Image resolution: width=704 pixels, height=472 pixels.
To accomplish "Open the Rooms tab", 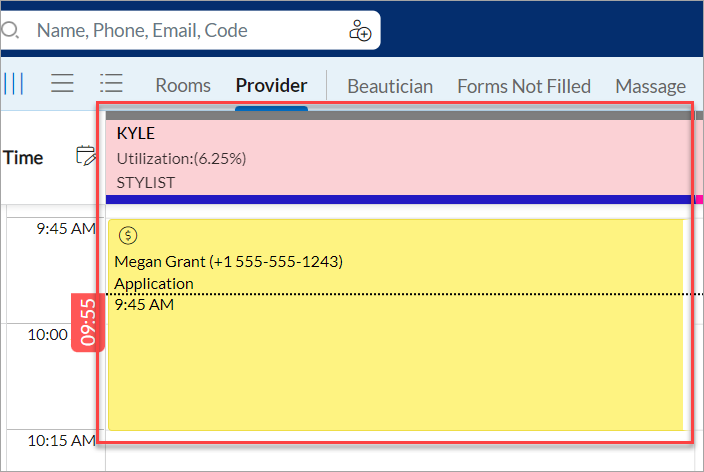I will tap(183, 85).
